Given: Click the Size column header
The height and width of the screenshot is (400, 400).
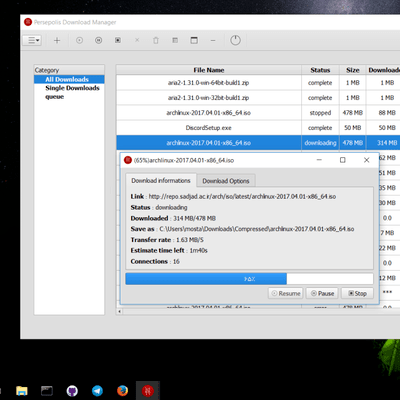Looking at the screenshot, I should click(x=353, y=70).
